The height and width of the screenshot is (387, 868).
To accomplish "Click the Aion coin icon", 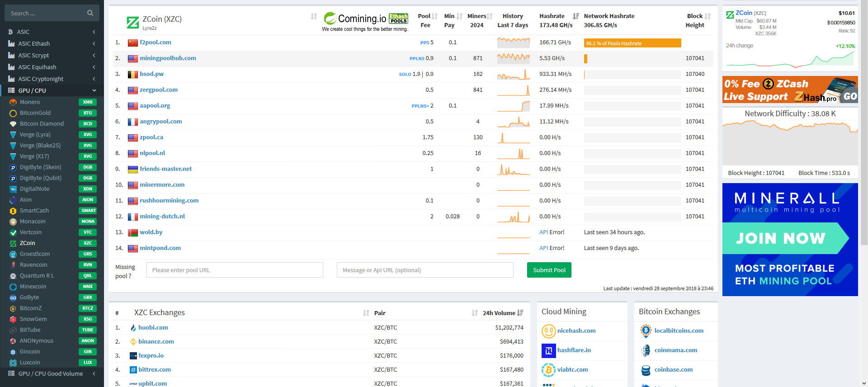I will (13, 200).
